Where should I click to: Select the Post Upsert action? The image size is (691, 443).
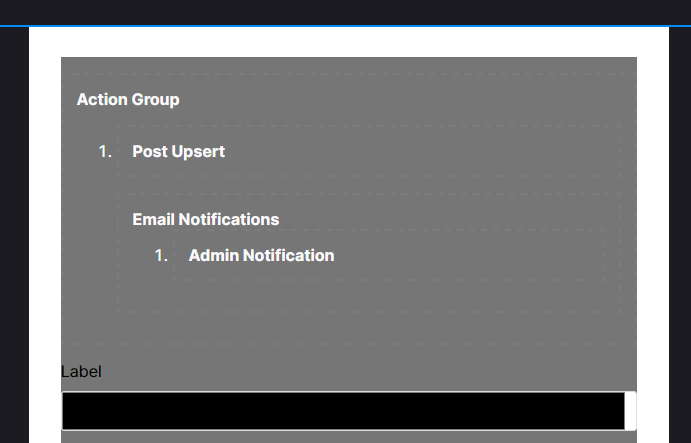point(178,152)
